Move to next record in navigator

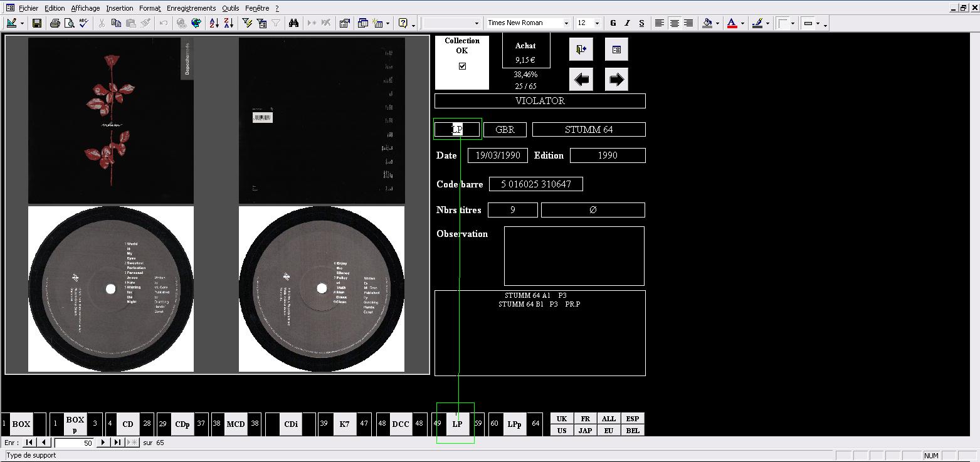(x=103, y=443)
